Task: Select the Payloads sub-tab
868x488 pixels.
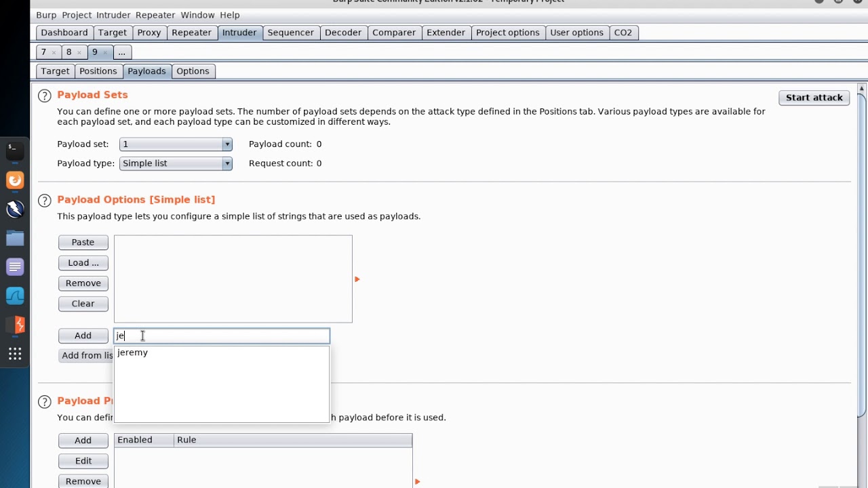Action: tap(146, 71)
